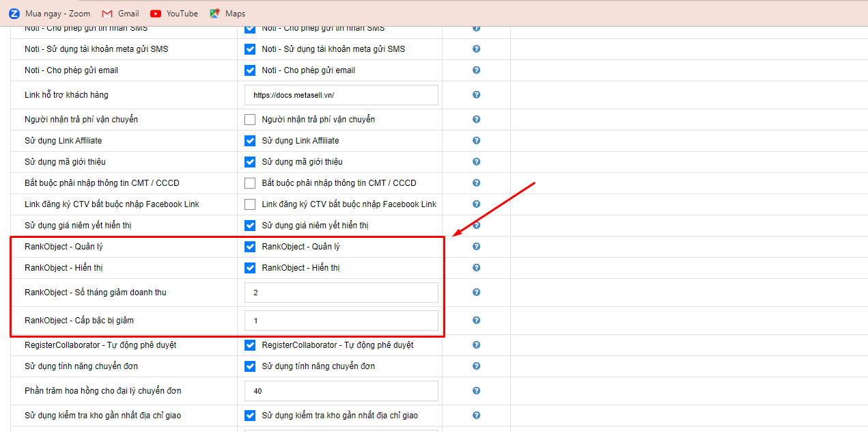The width and height of the screenshot is (868, 432).
Task: Click help icon for Sử dụng tính năng chuyển đơn
Action: pos(476,366)
